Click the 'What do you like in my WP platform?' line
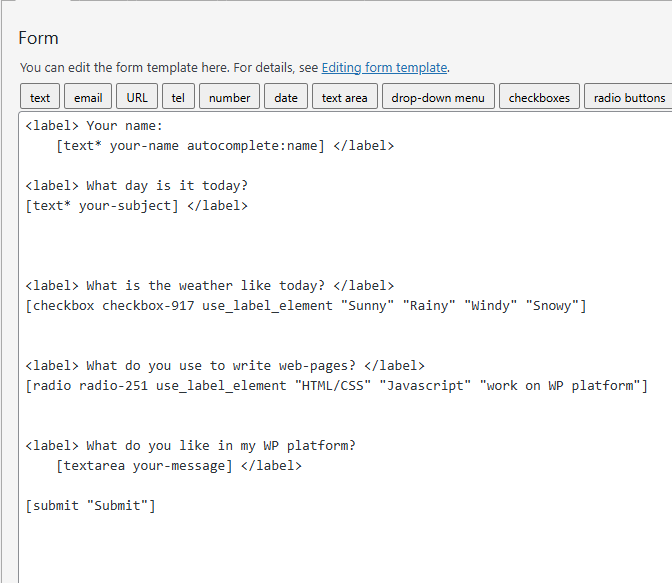This screenshot has height=583, width=672. pyautogui.click(x=190, y=446)
